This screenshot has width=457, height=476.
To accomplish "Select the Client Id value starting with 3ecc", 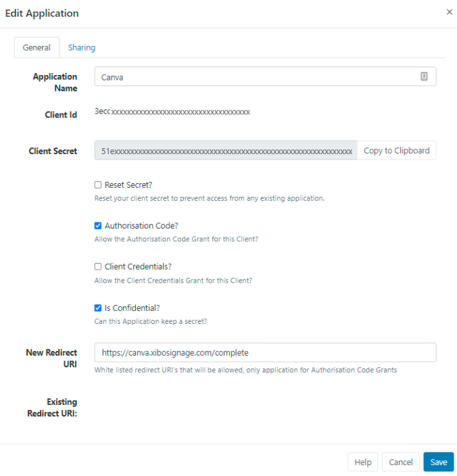I will tap(172, 112).
